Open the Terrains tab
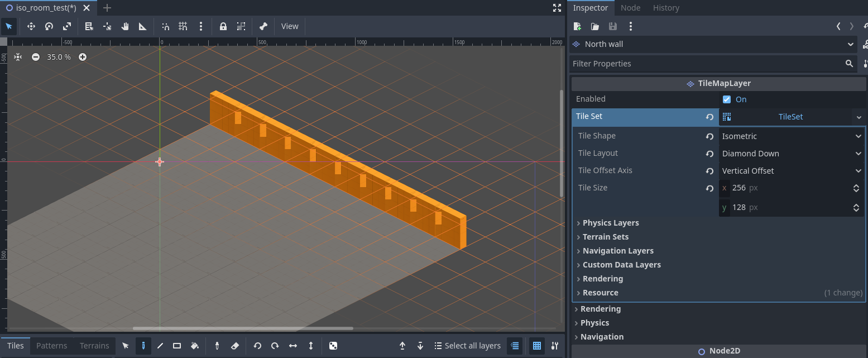Image resolution: width=868 pixels, height=358 pixels. pos(94,346)
